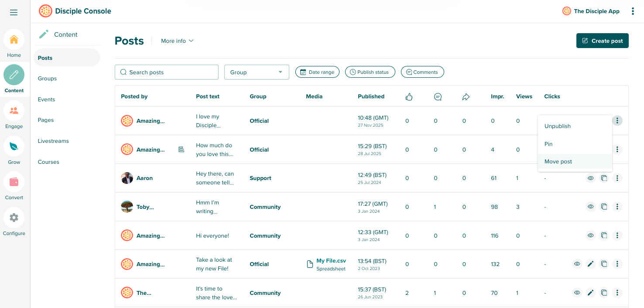644x308 pixels.
Task: Click the Search posts input field
Action: [167, 72]
